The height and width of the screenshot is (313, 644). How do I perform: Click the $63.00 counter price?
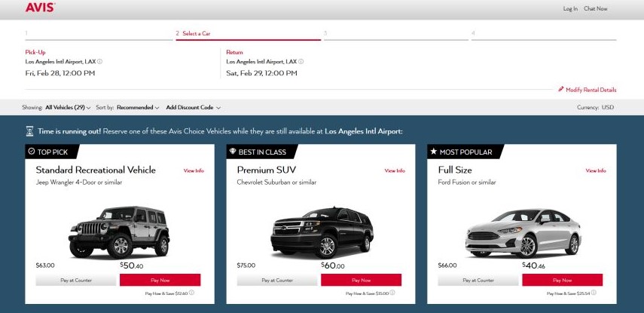[45, 265]
